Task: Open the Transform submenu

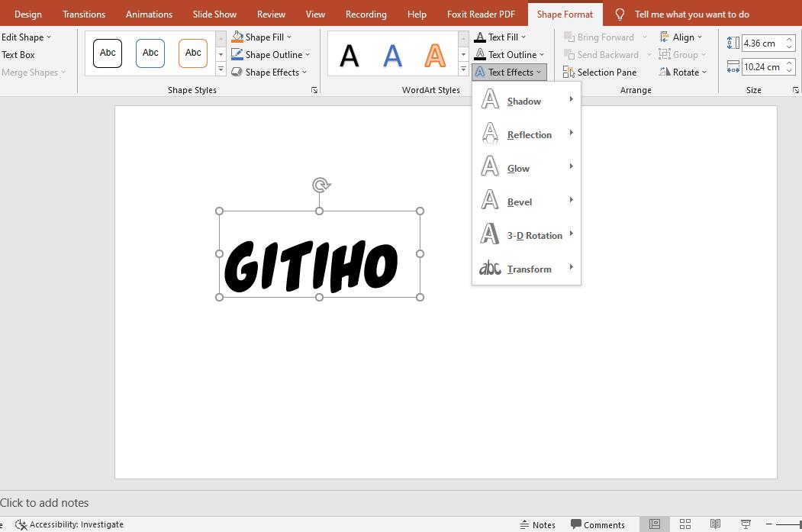Action: (528, 269)
